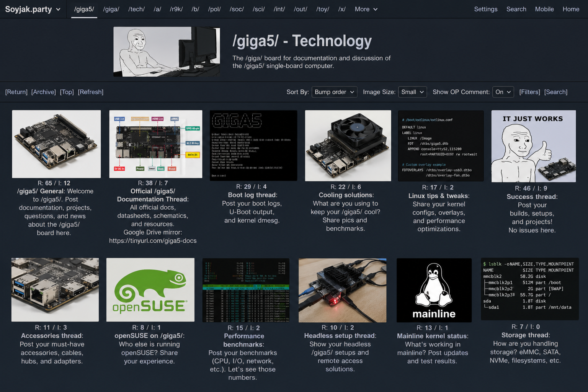Open the cooling fan board thumbnail
Viewport: 588px width, 392px height.
(348, 145)
